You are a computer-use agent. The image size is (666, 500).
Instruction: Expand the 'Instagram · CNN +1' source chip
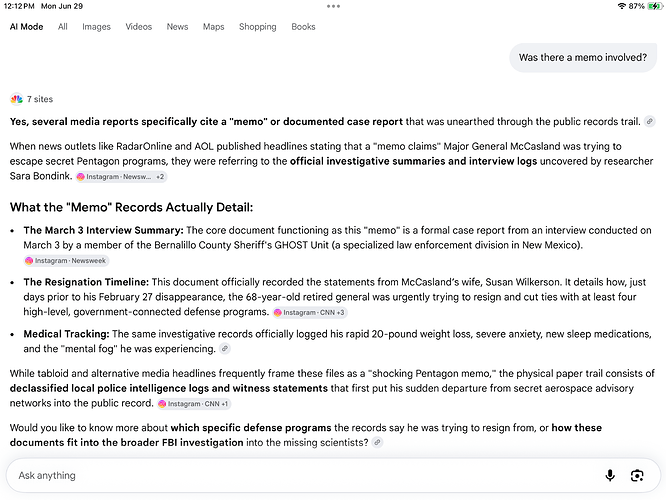(194, 404)
